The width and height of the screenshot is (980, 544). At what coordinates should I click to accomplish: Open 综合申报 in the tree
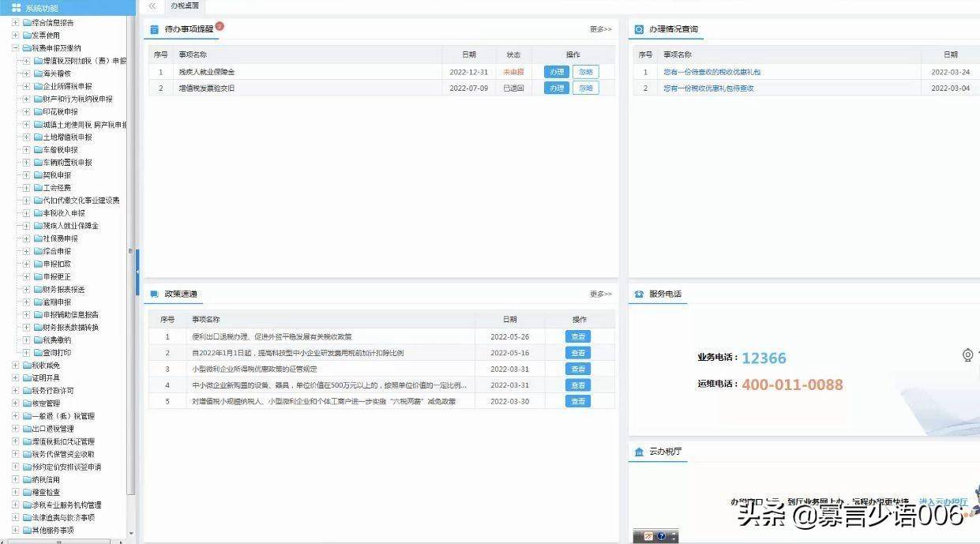(x=58, y=251)
